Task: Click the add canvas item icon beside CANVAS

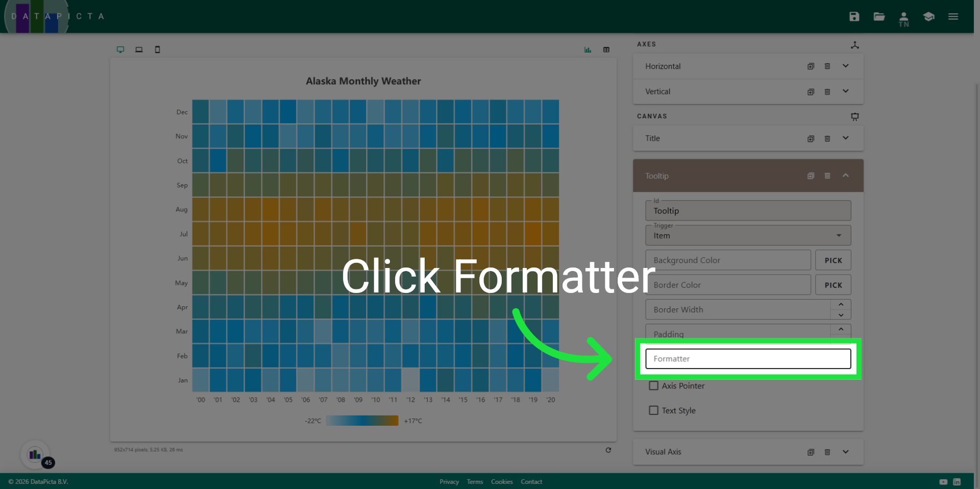Action: point(855,116)
